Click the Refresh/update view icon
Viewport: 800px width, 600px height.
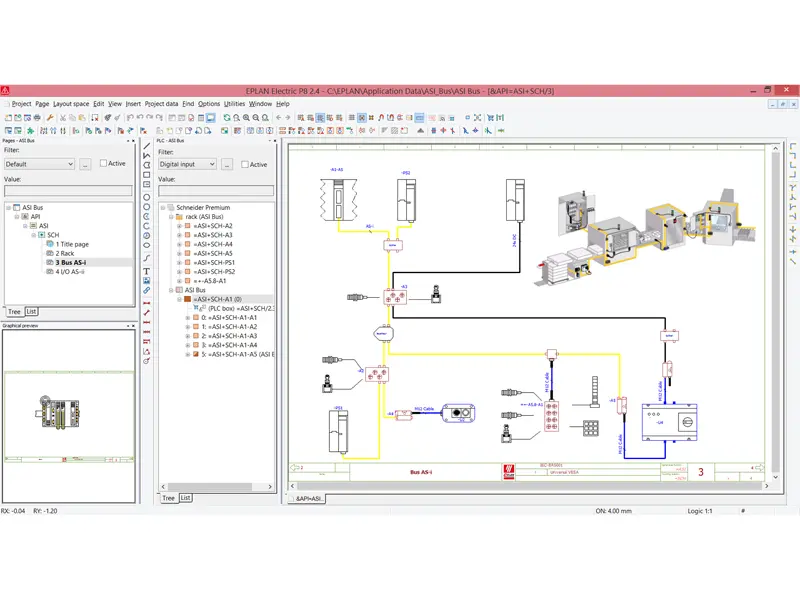pos(227,117)
